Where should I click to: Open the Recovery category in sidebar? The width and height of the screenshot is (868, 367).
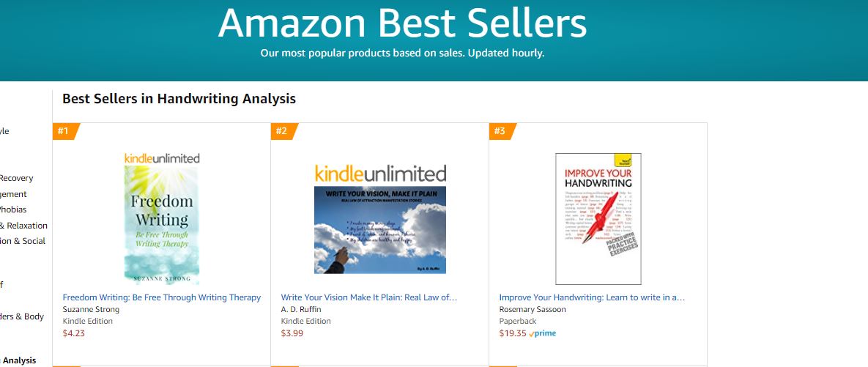click(16, 178)
